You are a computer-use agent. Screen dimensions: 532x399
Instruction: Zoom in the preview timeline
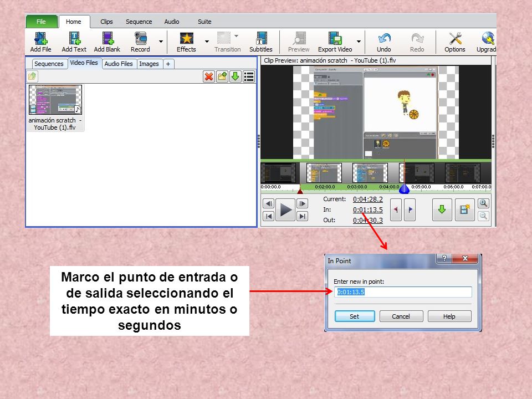click(483, 203)
